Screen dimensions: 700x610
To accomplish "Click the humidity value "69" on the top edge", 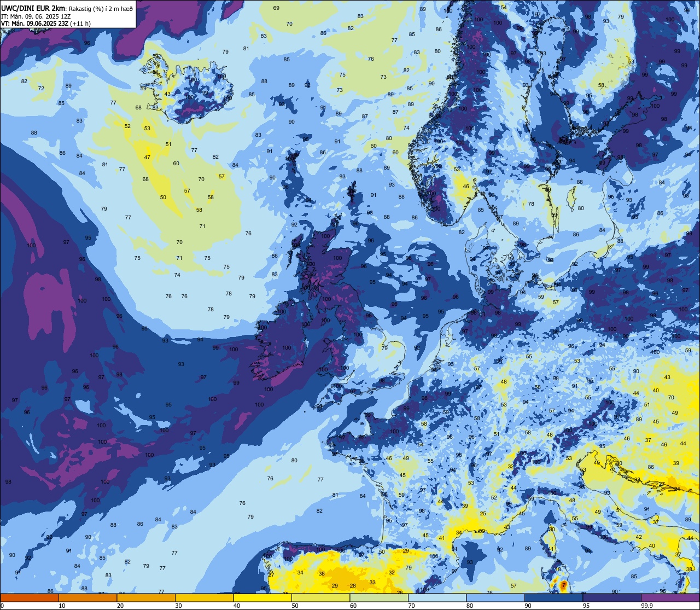I will [276, 8].
